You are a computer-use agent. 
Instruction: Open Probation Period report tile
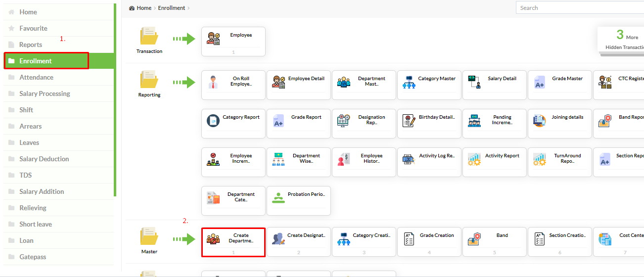(x=299, y=201)
